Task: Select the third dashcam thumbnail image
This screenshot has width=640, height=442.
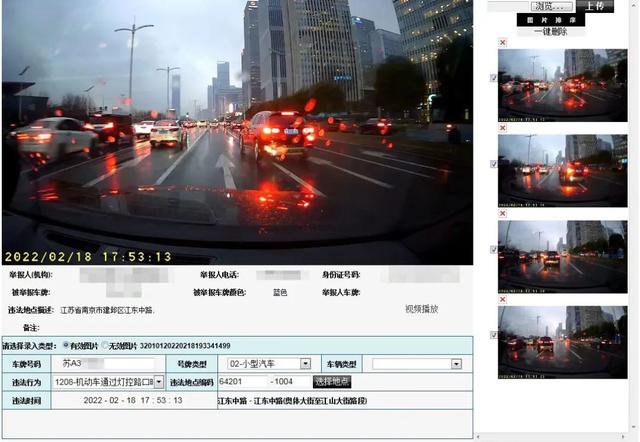Action: tap(562, 257)
